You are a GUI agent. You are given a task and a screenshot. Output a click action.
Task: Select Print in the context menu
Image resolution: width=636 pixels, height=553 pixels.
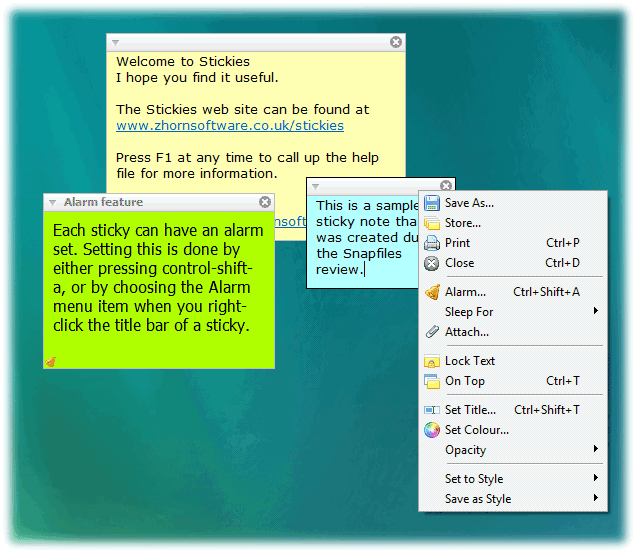[x=513, y=243]
